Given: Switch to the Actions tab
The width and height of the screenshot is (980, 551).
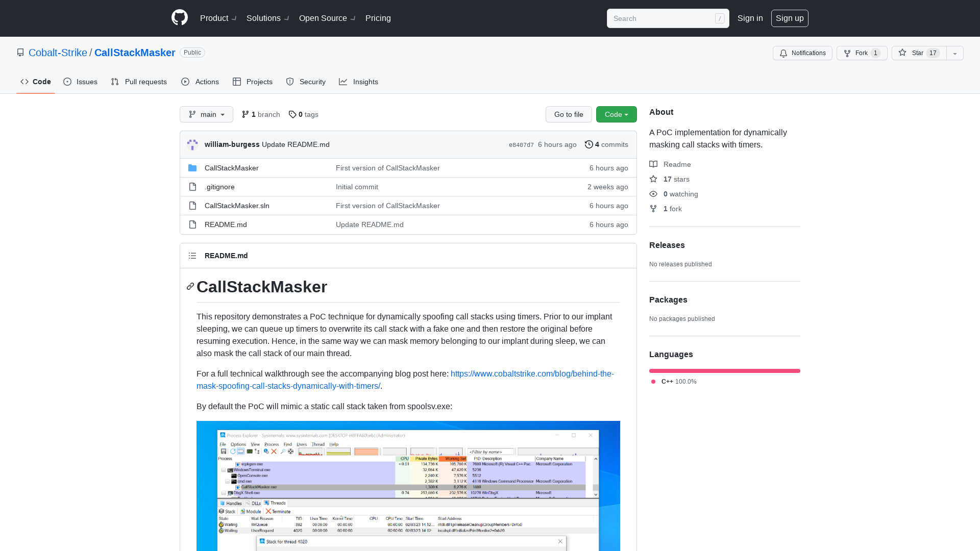Looking at the screenshot, I should point(200,82).
